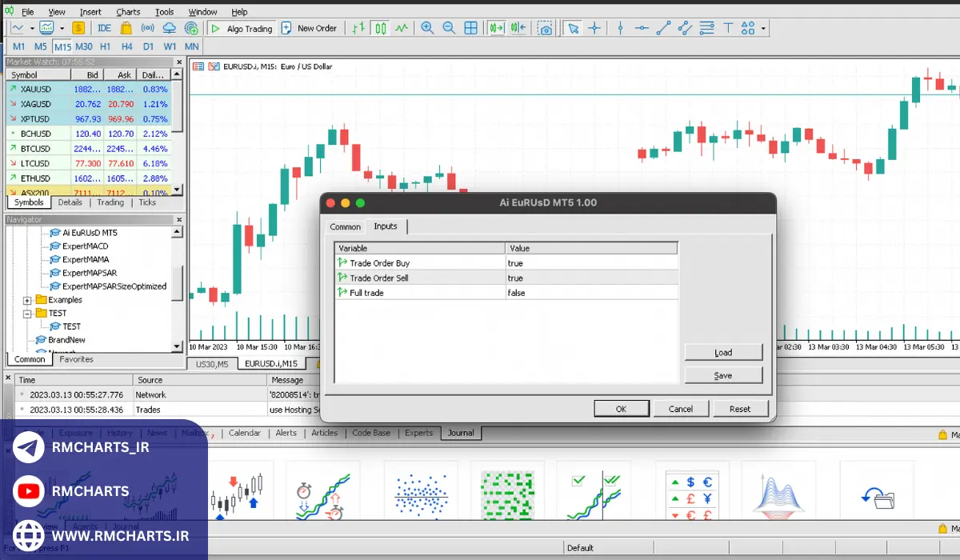This screenshot has height=560, width=960.
Task: Toggle the Algo Trading button
Action: [242, 28]
